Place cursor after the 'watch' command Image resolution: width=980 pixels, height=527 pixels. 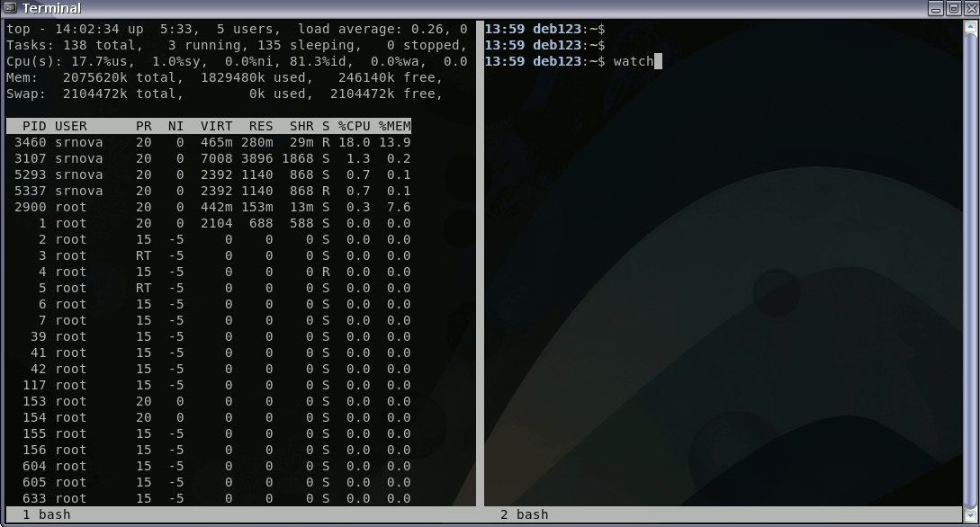pos(658,61)
